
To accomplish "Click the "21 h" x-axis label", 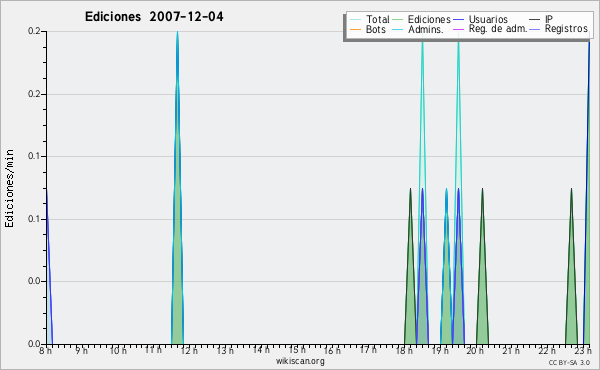I will coord(511,350).
